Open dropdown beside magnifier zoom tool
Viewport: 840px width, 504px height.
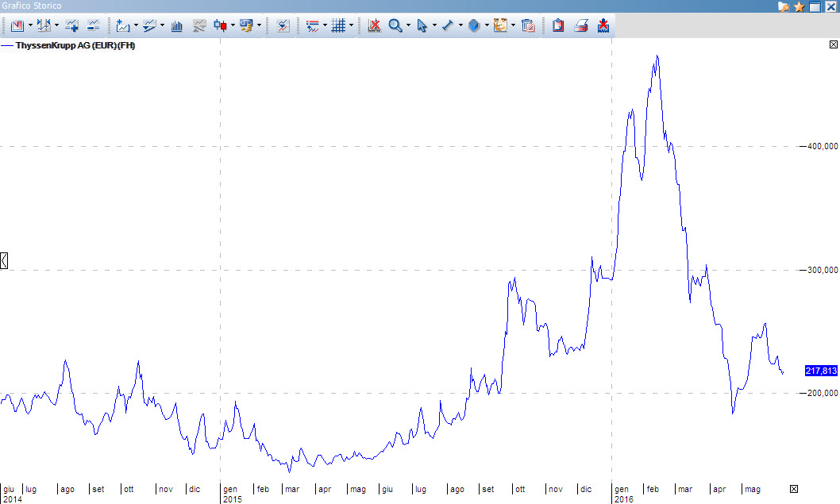[408, 25]
